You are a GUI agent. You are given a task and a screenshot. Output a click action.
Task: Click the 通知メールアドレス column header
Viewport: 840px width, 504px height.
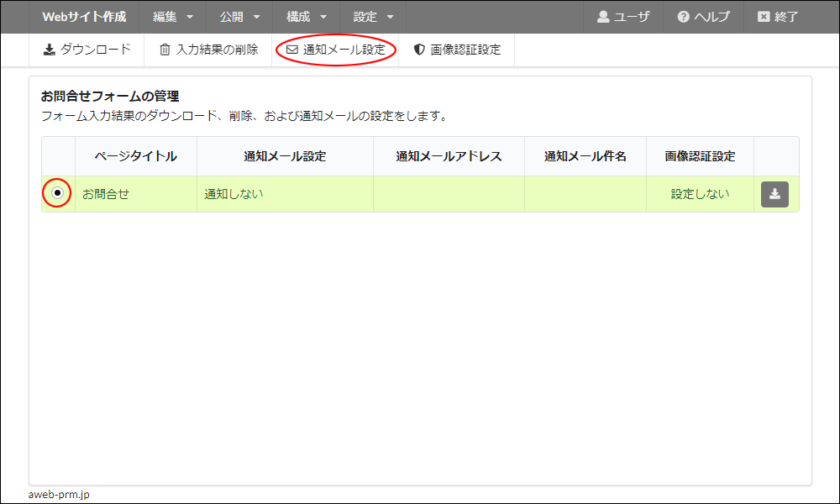point(449,156)
